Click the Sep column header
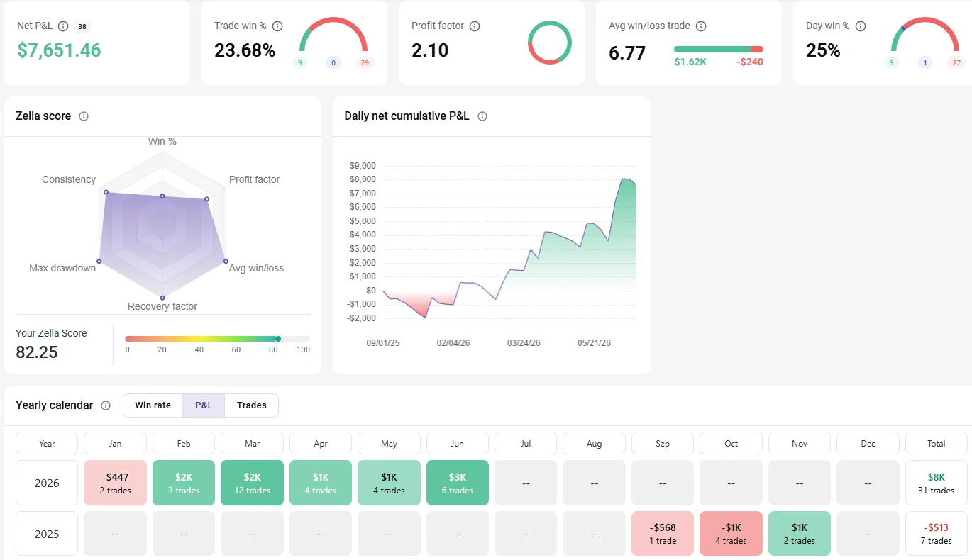 (663, 443)
